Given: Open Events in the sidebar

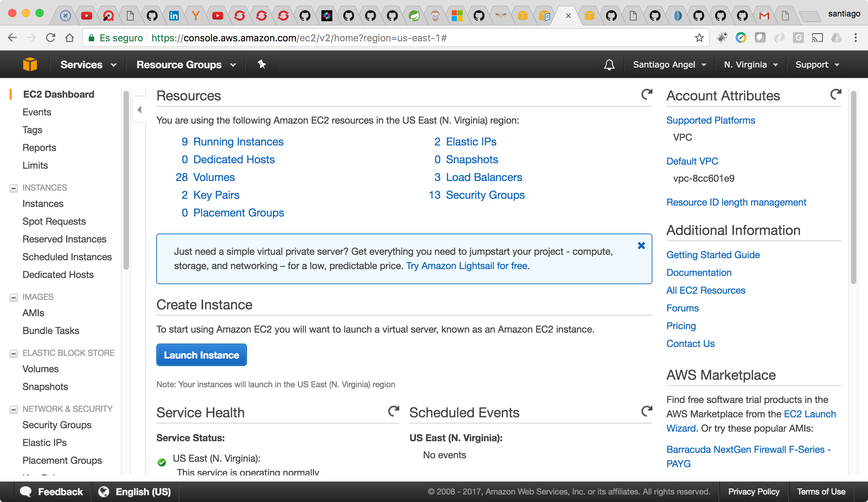Looking at the screenshot, I should [37, 112].
